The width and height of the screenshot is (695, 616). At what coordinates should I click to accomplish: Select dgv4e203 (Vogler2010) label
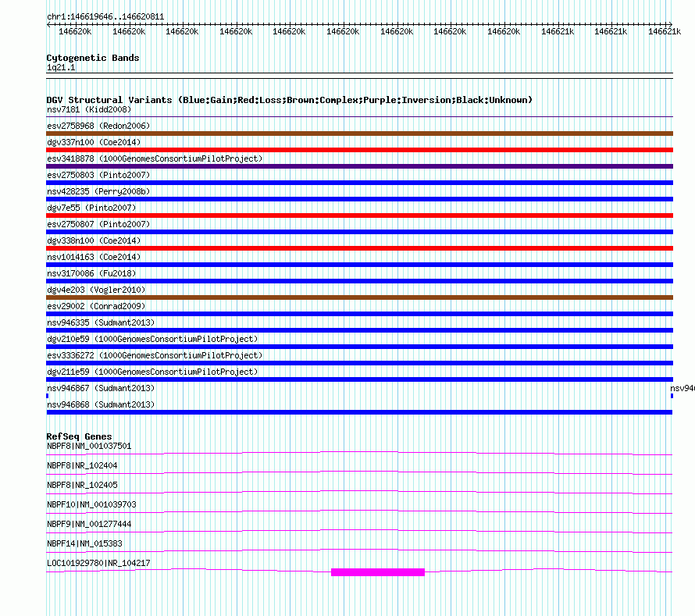tap(96, 290)
